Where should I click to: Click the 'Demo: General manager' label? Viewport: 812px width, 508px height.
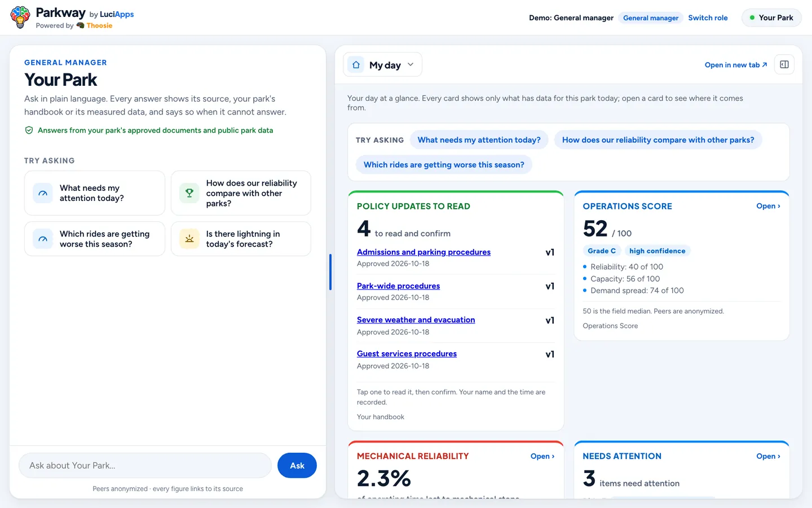point(571,18)
